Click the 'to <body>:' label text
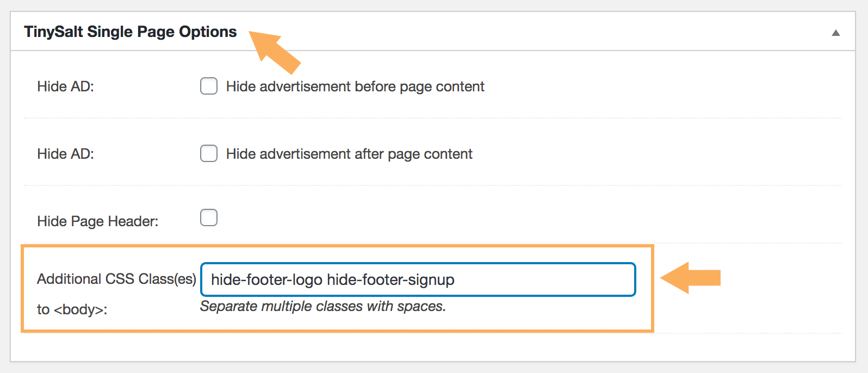The width and height of the screenshot is (868, 373). 72,310
